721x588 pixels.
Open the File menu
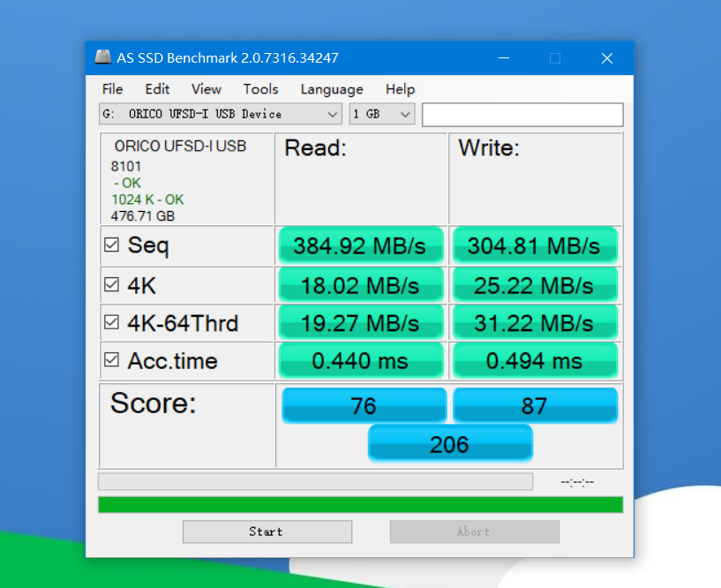point(113,89)
